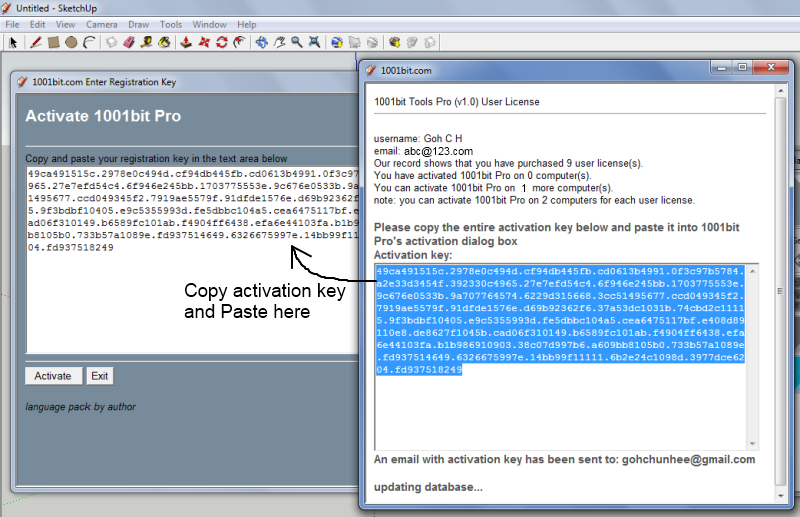The height and width of the screenshot is (517, 800).
Task: Click the 'Activation key:' label
Action: pos(413,255)
